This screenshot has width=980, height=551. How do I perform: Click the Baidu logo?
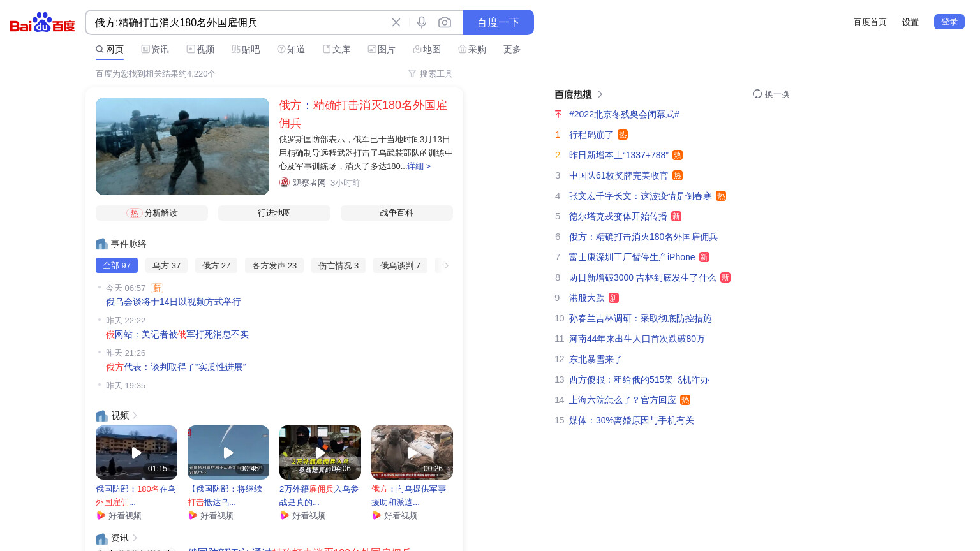point(43,22)
